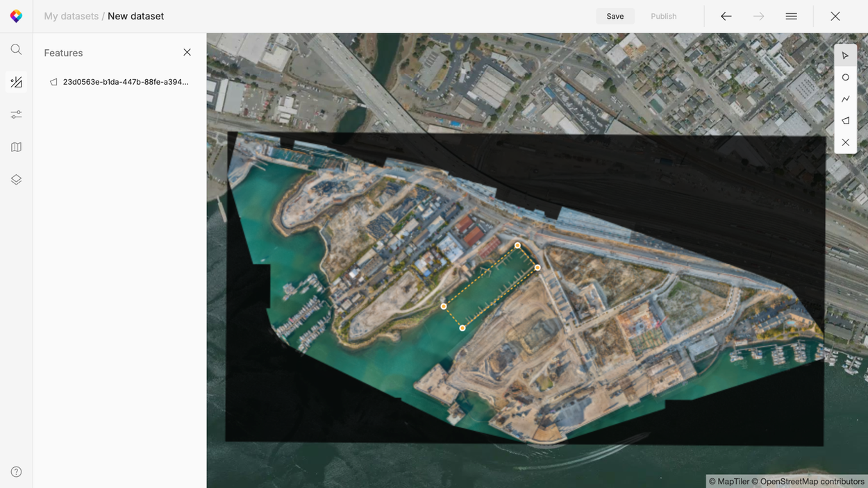Activate the draw polygon tool
The width and height of the screenshot is (868, 488).
coord(845,120)
